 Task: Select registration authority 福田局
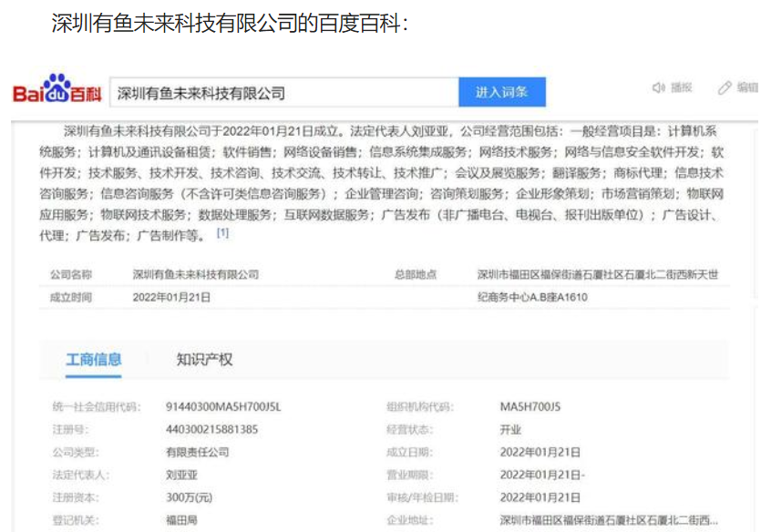181,520
